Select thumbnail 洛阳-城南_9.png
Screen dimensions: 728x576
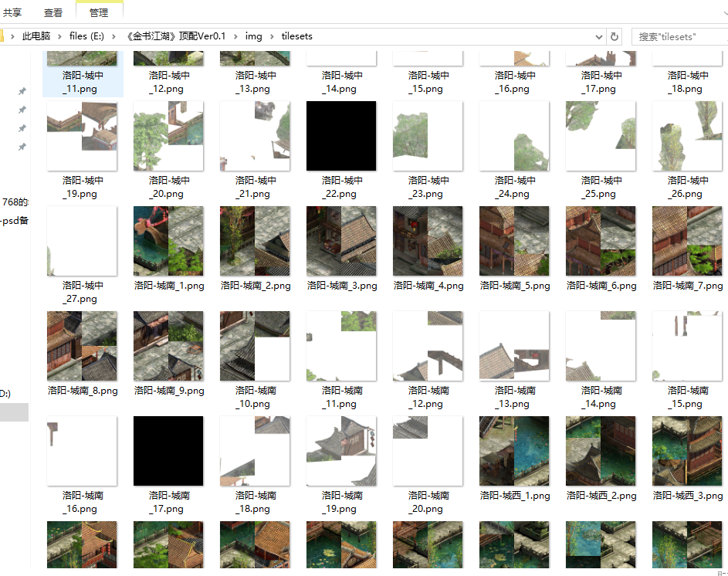[x=168, y=346]
